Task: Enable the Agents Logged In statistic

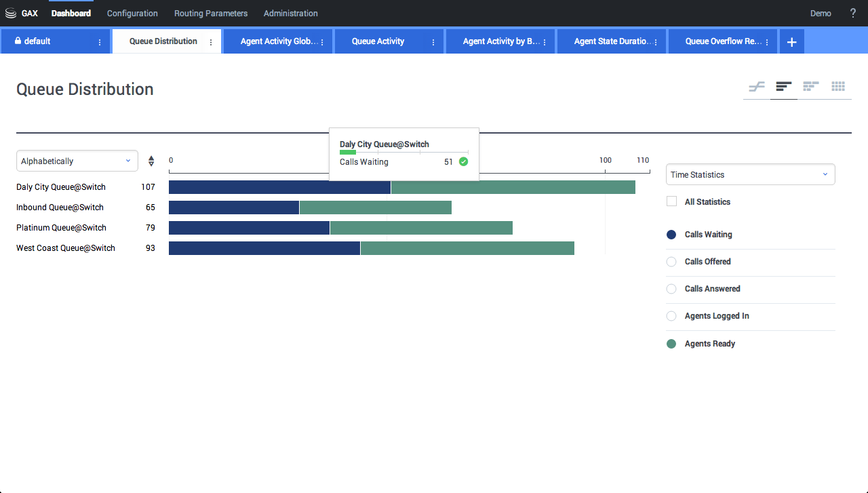Action: (671, 316)
